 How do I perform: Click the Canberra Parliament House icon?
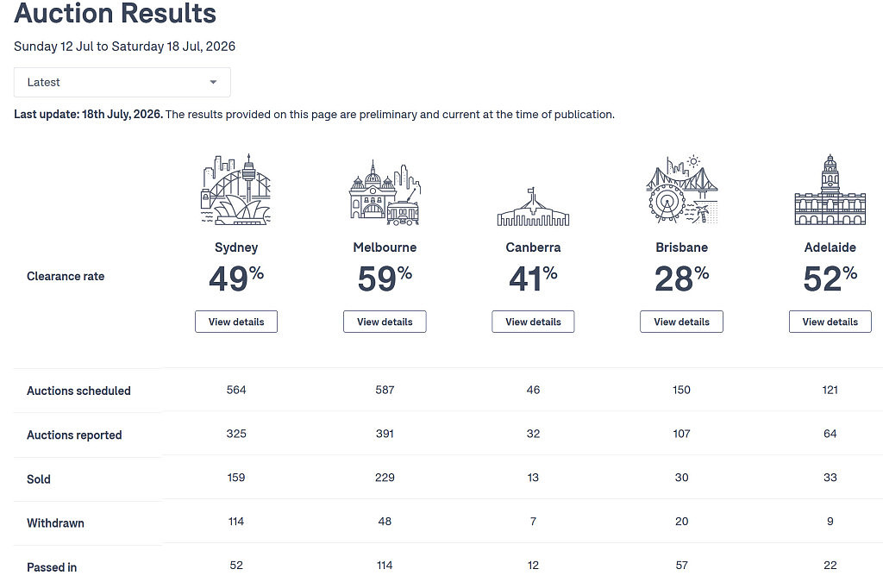coord(533,207)
